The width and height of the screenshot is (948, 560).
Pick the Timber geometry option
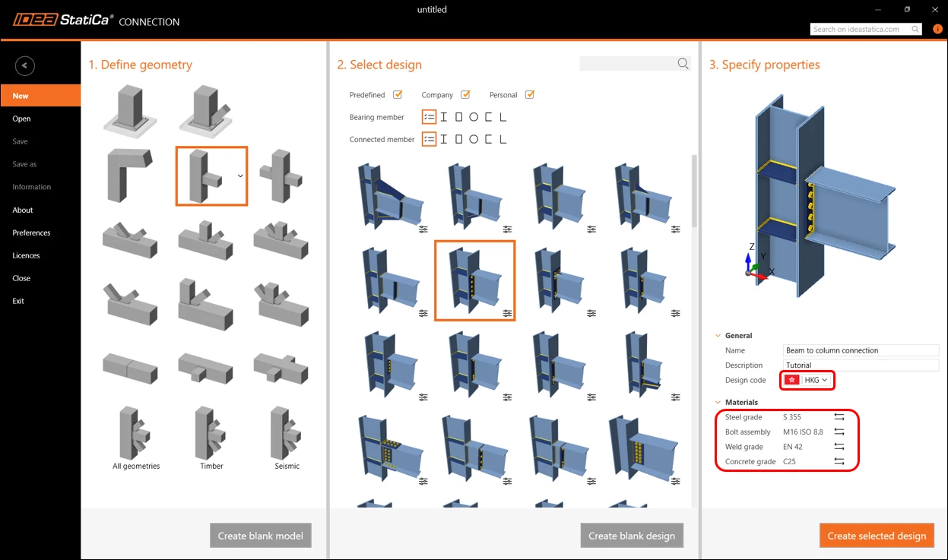coord(211,438)
